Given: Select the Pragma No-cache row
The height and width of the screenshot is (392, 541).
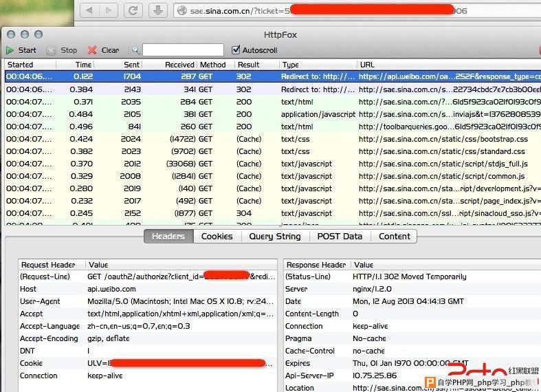Looking at the screenshot, I should 412,338.
